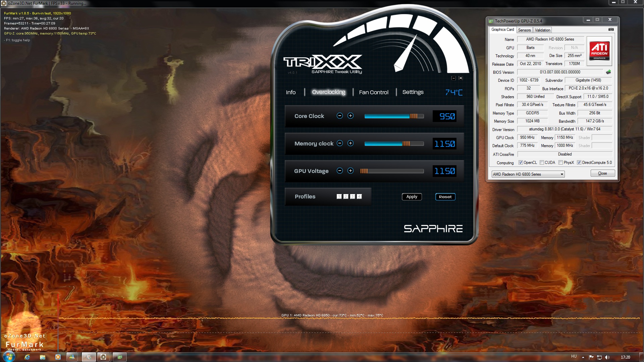The width and height of the screenshot is (644, 362).
Task: Click the Default Clock 775 MHz field
Action: pyautogui.click(x=527, y=145)
